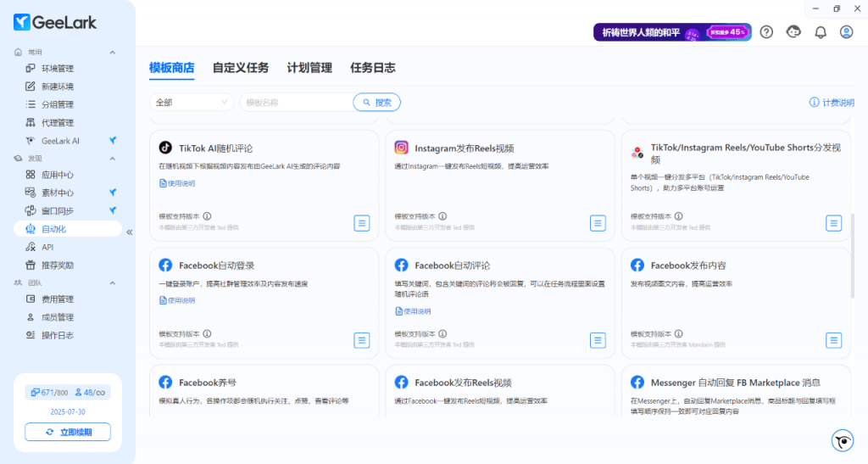Switch to the 自定义任务 tab
868x464 pixels.
tap(241, 68)
